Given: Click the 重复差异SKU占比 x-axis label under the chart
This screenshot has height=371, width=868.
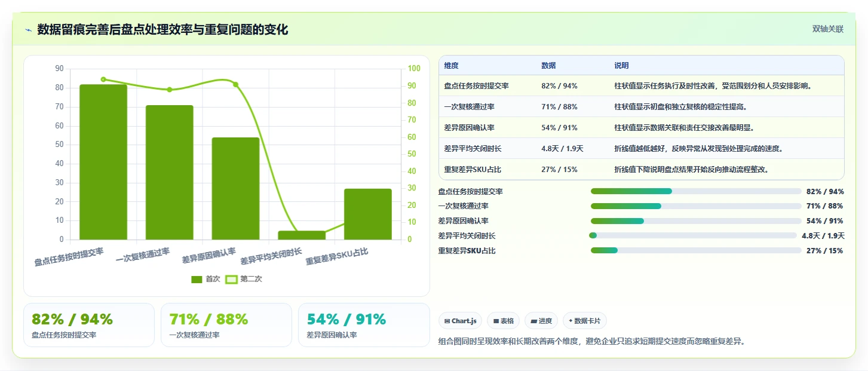Looking at the screenshot, I should point(337,257).
